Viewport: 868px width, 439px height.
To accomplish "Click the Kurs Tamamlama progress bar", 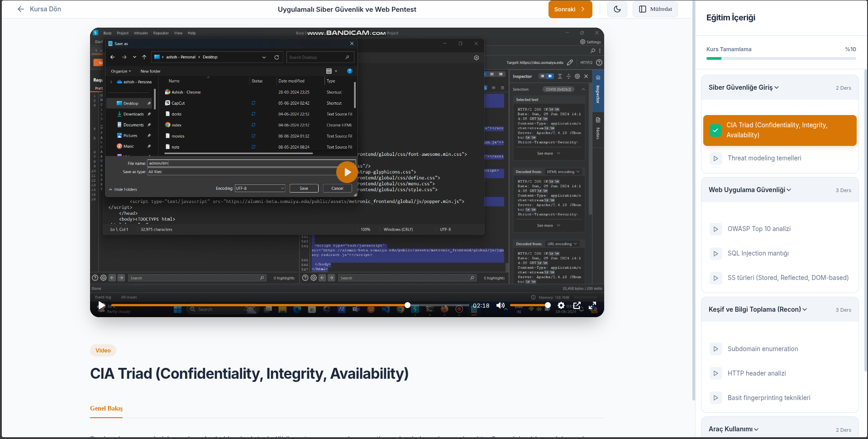I will 781,58.
